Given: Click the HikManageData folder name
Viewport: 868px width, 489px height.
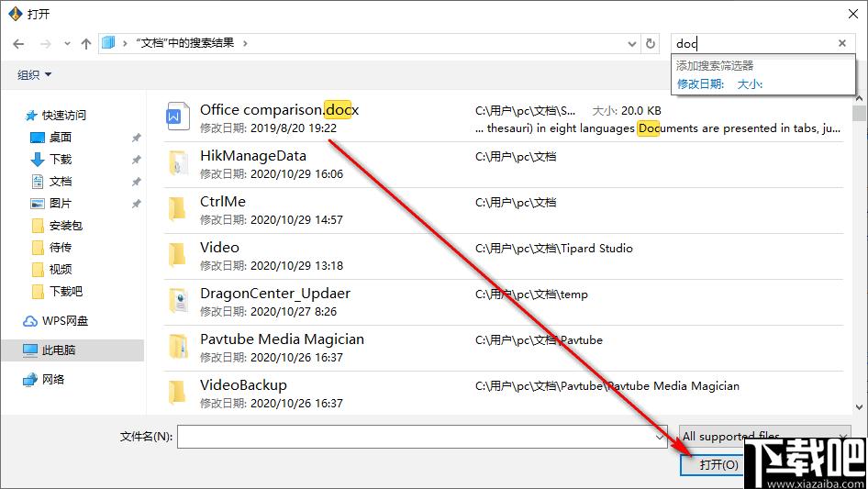Looking at the screenshot, I should tap(253, 156).
